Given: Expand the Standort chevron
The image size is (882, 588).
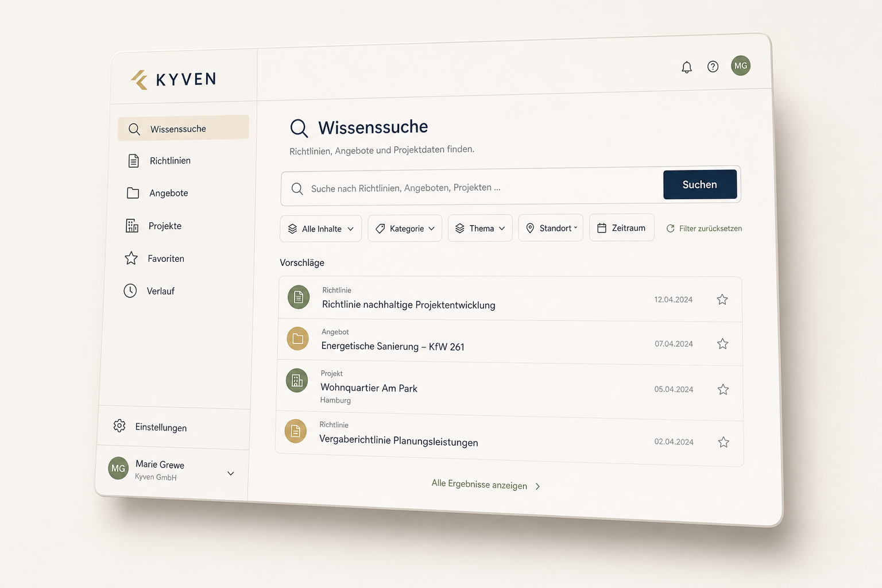Looking at the screenshot, I should [575, 227].
